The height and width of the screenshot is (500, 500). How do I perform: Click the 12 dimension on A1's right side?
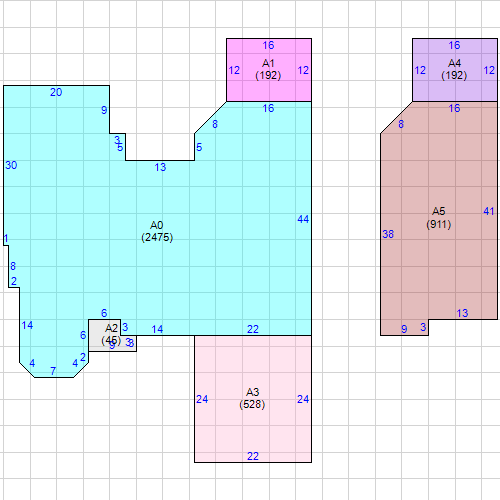pos(303,70)
